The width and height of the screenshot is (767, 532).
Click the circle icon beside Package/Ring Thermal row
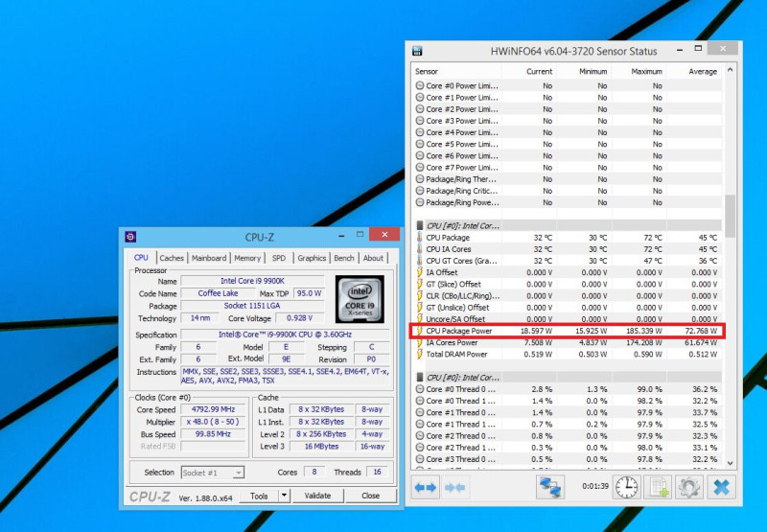coord(420,179)
